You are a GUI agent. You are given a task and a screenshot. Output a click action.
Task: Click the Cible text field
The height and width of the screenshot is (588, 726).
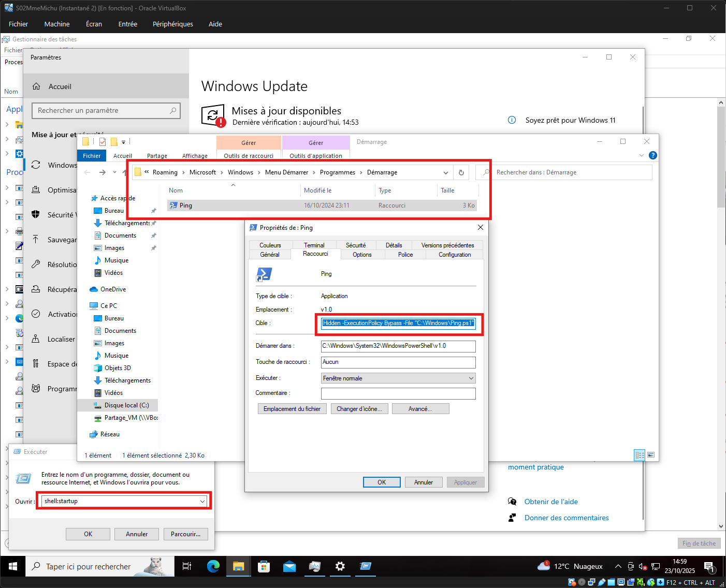coord(398,323)
